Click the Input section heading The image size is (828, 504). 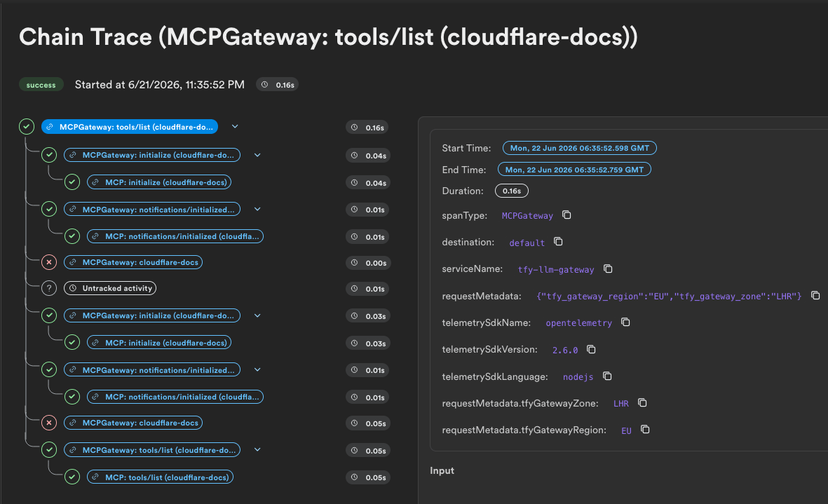coord(442,470)
